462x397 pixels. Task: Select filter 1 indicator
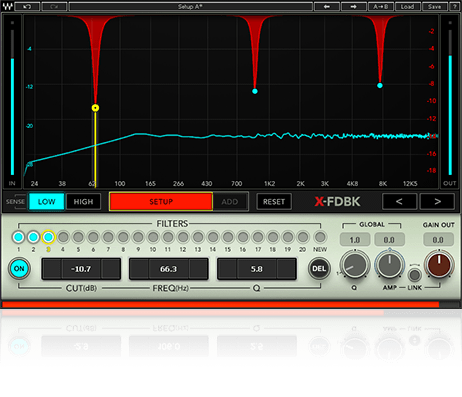18,237
